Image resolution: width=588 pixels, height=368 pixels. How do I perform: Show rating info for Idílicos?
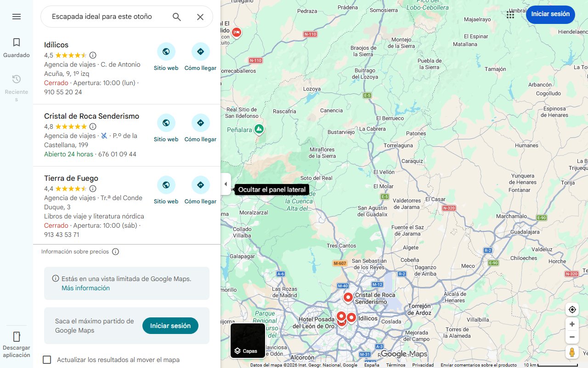[x=93, y=55]
